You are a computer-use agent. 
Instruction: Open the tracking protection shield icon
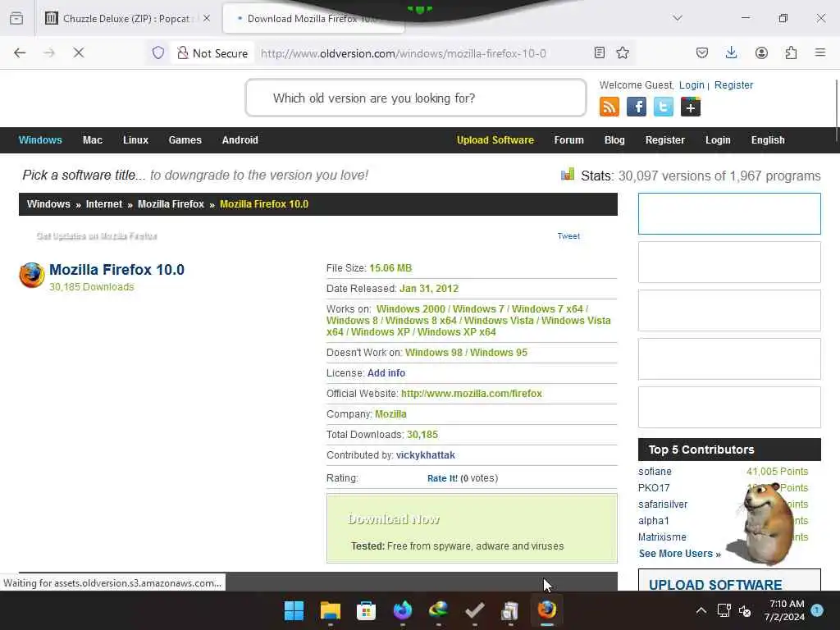tap(158, 52)
